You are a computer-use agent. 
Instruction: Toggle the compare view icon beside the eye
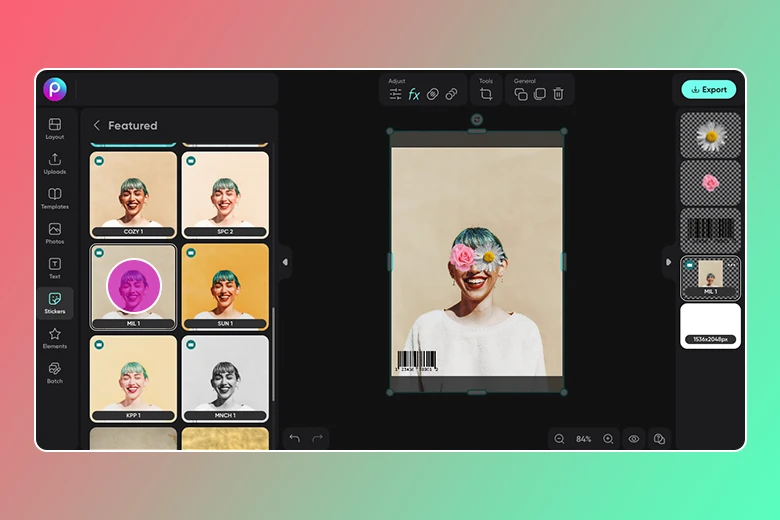pos(659,439)
